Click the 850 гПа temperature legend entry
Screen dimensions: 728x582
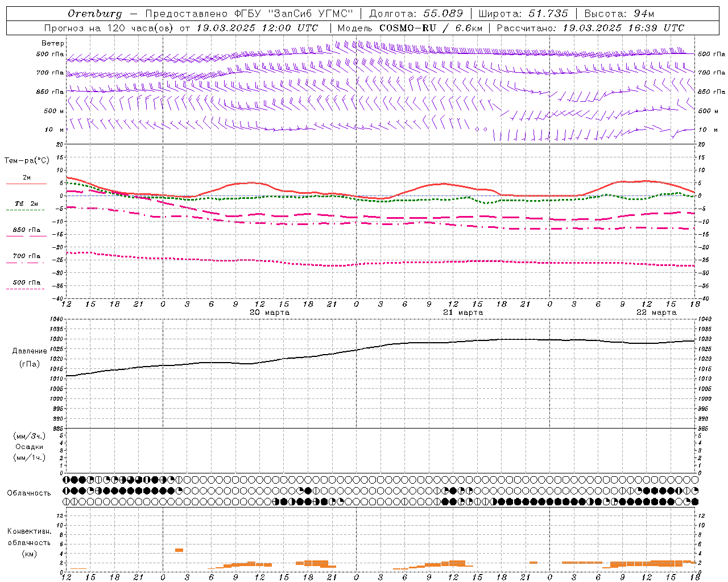click(x=27, y=230)
